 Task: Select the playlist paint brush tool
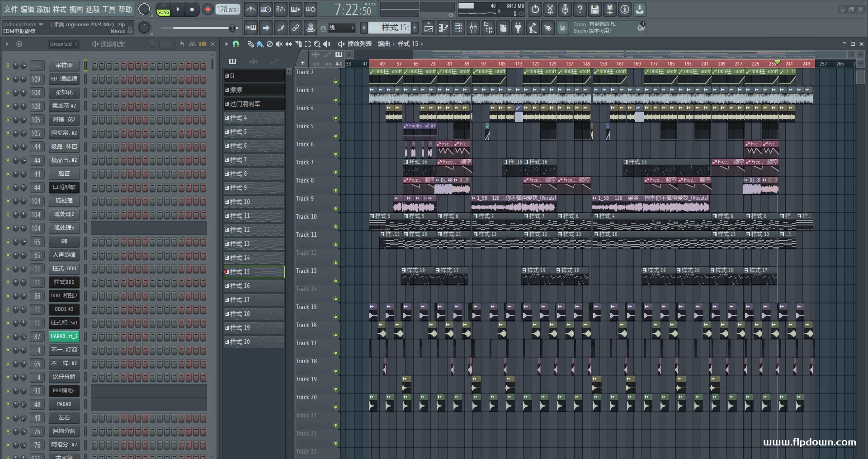point(260,44)
